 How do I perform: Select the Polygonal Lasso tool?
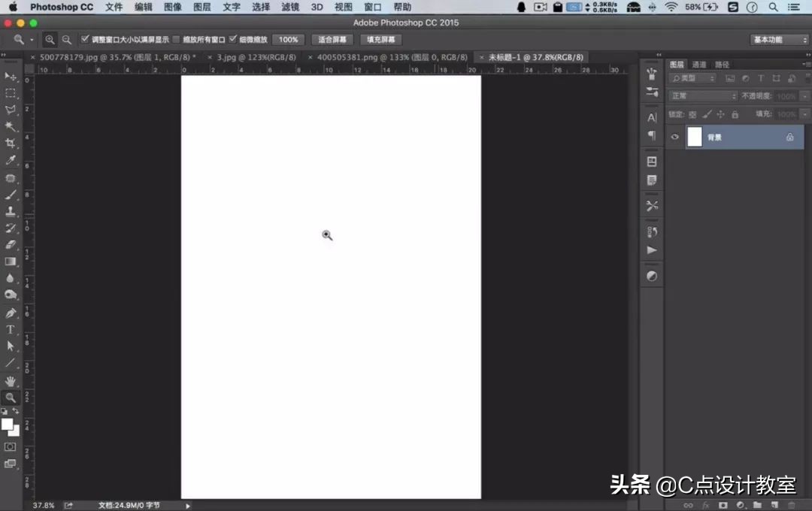(11, 110)
